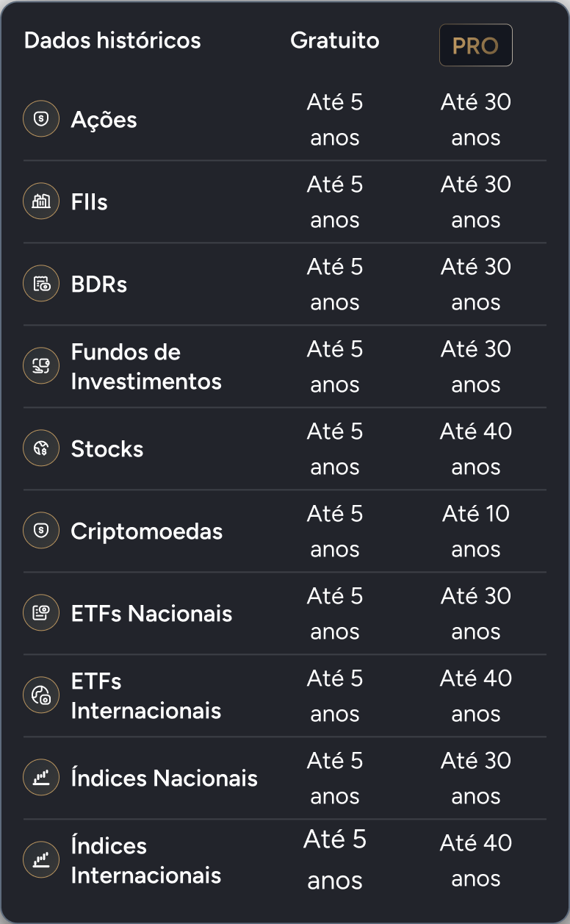Screen dimensions: 570x924
Task: Click the Índices Nacionais chart icon
Action: coord(41,778)
